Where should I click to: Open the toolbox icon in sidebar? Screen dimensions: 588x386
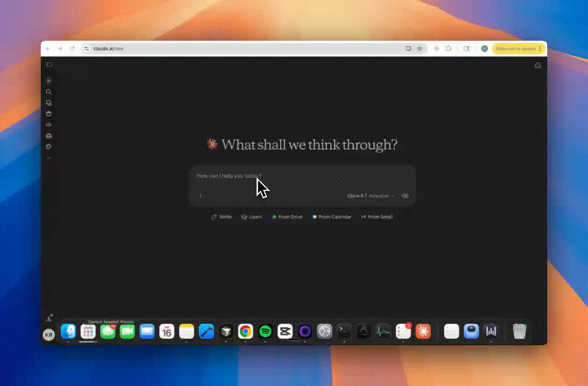49,136
